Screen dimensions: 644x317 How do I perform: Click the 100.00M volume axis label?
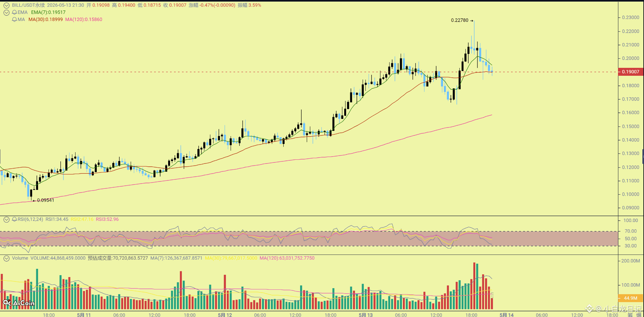pyautogui.click(x=631, y=285)
